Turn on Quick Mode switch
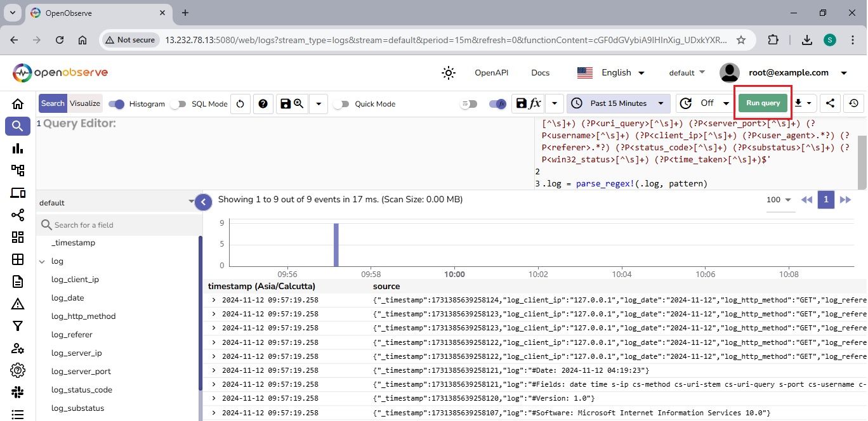This screenshot has height=421, width=868. 341,104
